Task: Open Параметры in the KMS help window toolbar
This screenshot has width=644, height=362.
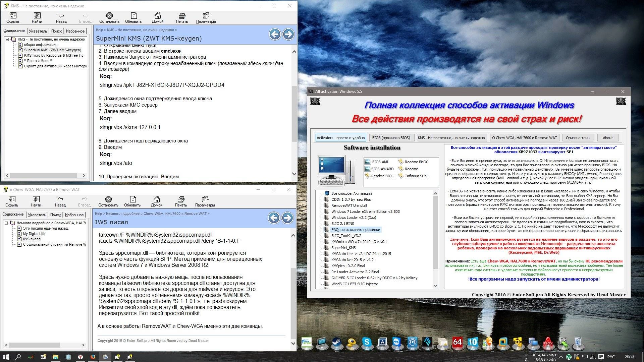Action: coord(206,18)
